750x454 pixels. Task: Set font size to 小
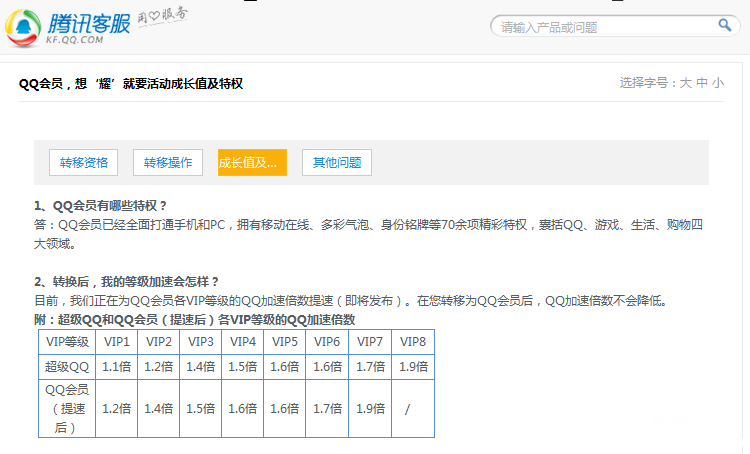pyautogui.click(x=717, y=83)
